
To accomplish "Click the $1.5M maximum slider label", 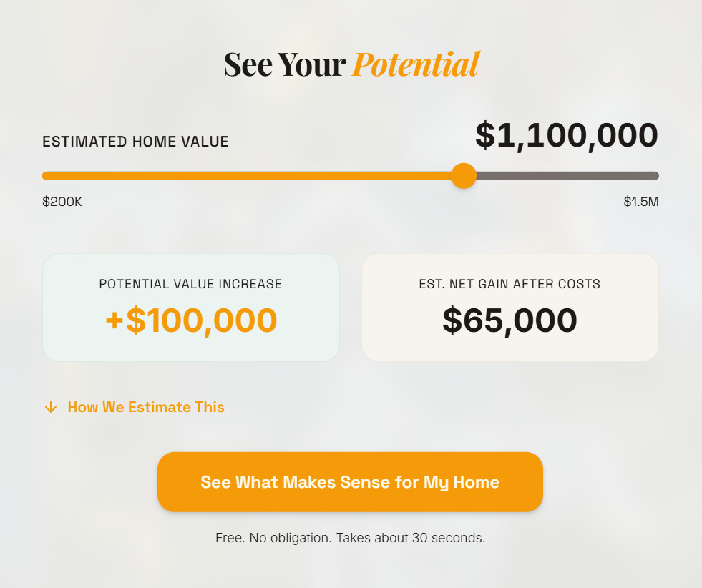I will [640, 202].
